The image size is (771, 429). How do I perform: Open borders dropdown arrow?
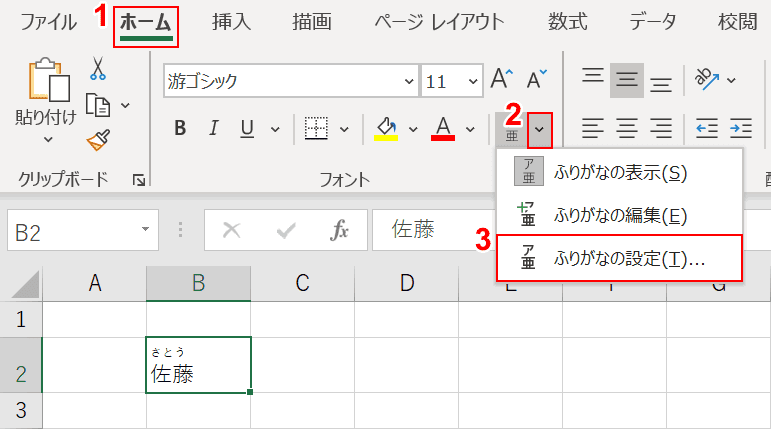345,129
